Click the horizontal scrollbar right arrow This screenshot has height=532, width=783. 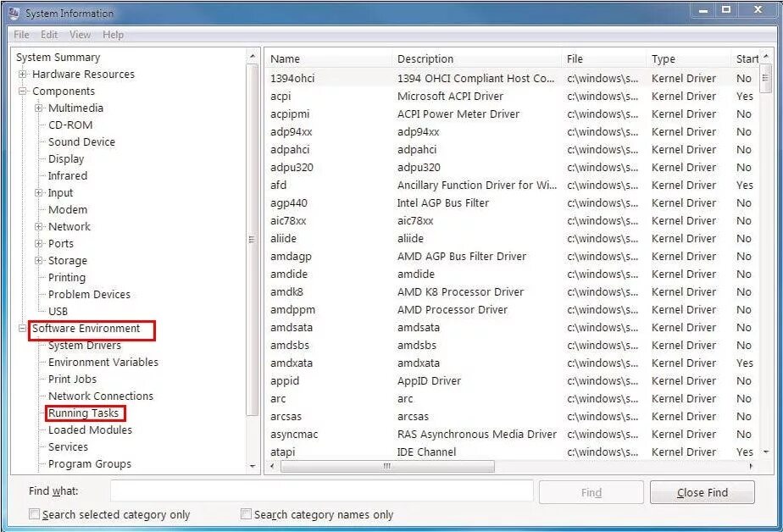(x=751, y=466)
